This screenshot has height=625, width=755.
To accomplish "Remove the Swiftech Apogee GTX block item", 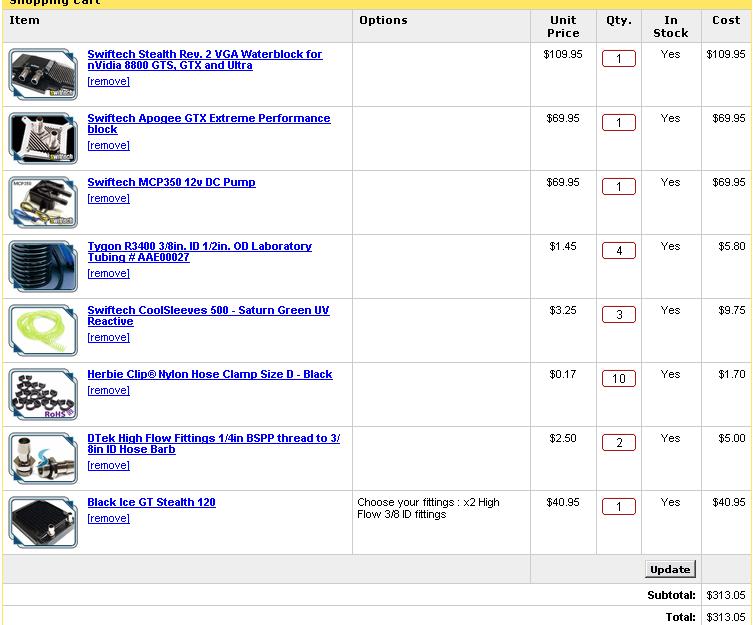I will (108, 145).
